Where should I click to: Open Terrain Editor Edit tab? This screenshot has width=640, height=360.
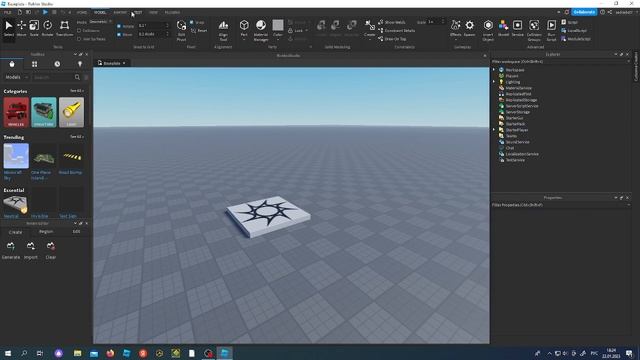click(x=76, y=231)
